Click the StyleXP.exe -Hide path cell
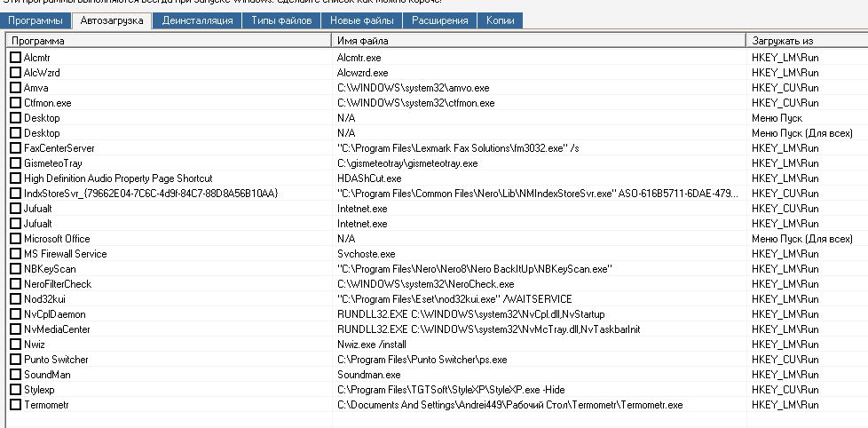The height and width of the screenshot is (428, 868). [451, 390]
